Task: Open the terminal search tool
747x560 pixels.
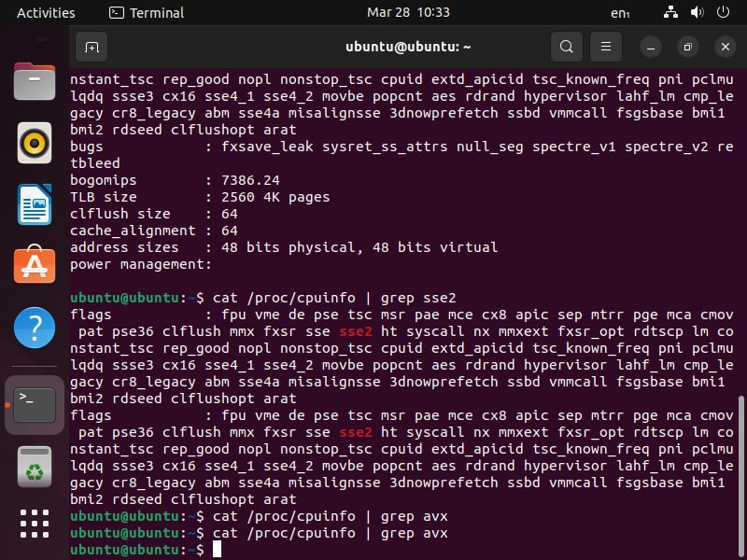Action: pyautogui.click(x=567, y=47)
